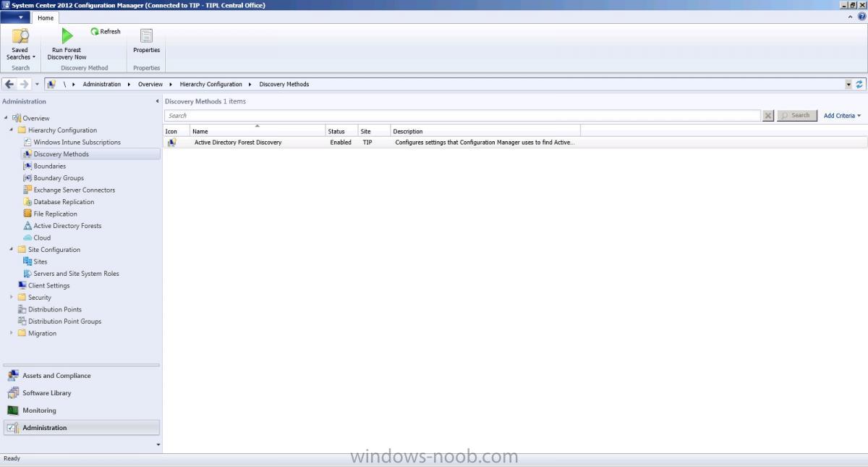The image size is (868, 467).
Task: Click the Search button
Action: [x=797, y=116]
